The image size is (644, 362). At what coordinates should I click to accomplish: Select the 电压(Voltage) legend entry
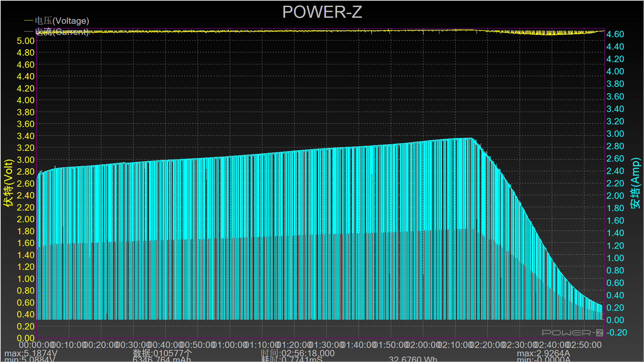pyautogui.click(x=62, y=21)
